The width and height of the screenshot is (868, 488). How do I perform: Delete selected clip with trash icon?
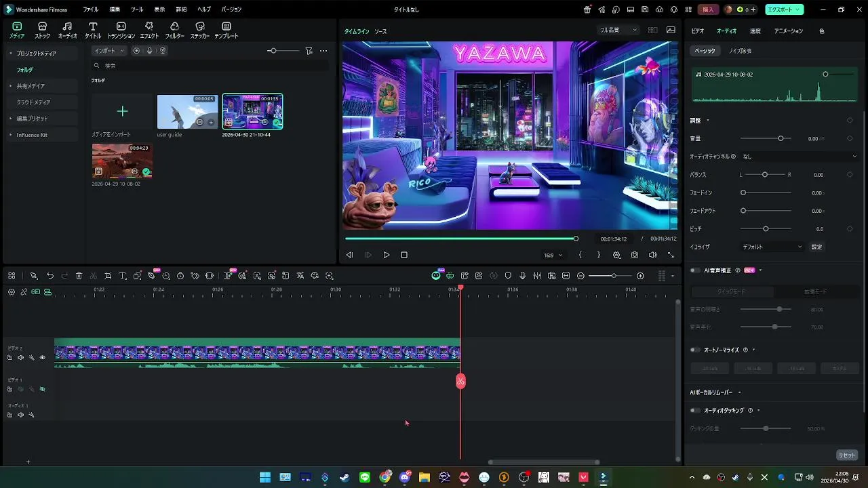click(79, 276)
